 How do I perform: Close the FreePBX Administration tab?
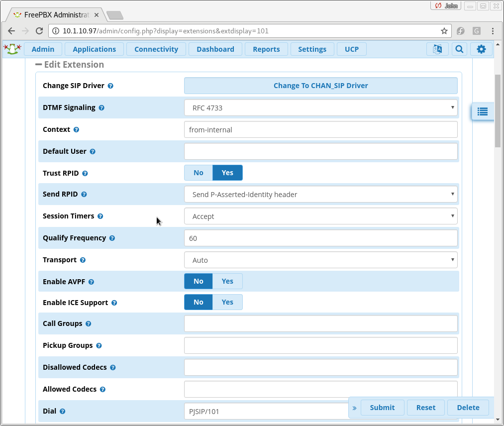pos(97,15)
